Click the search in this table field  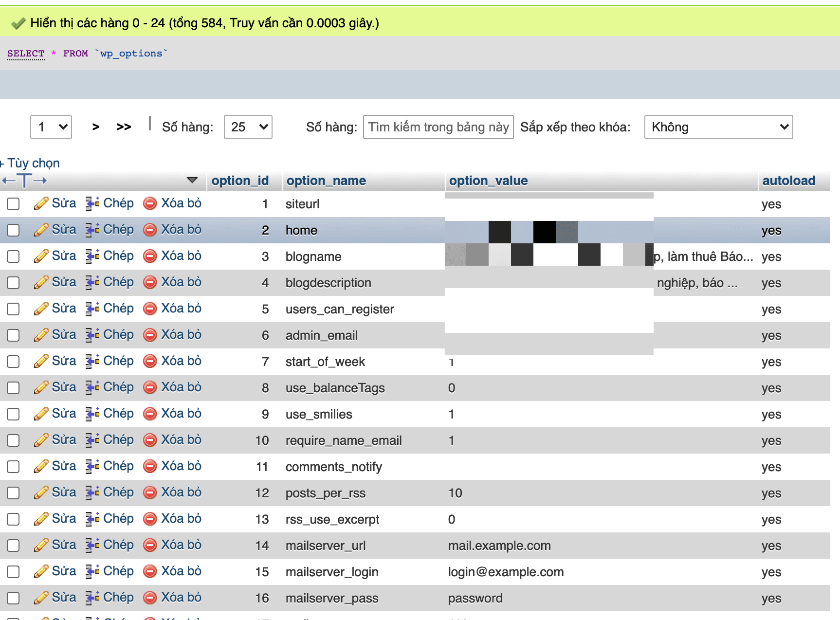click(x=438, y=127)
